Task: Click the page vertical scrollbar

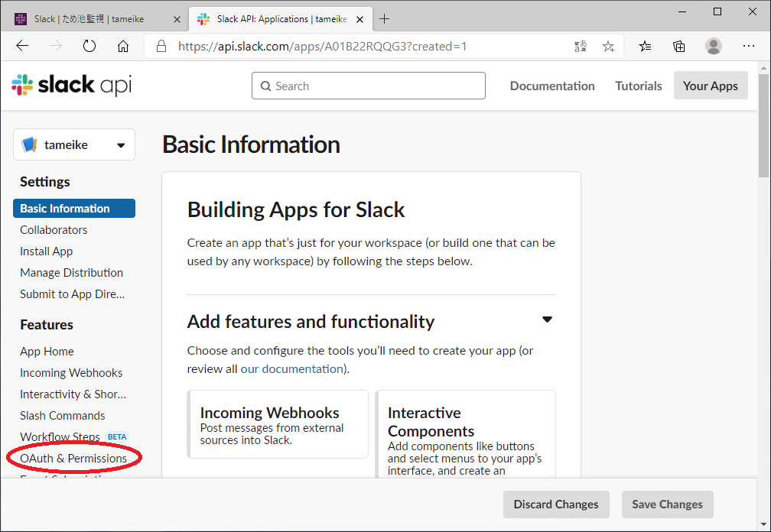Action: pyautogui.click(x=764, y=122)
